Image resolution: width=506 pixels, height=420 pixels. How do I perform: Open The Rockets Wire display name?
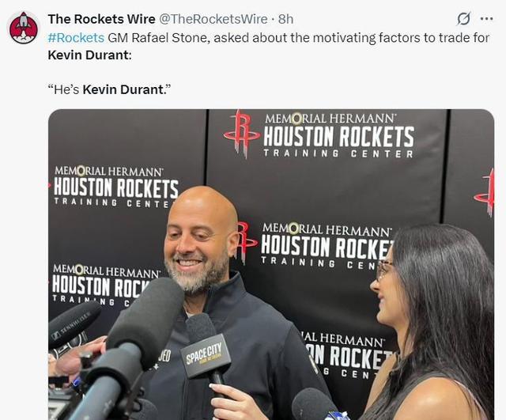tap(101, 19)
